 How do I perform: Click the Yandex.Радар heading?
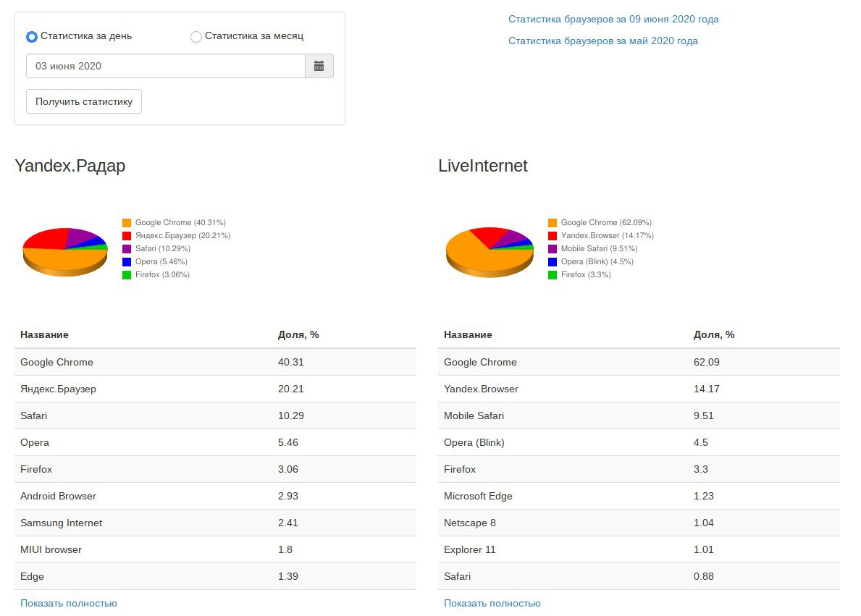(70, 166)
